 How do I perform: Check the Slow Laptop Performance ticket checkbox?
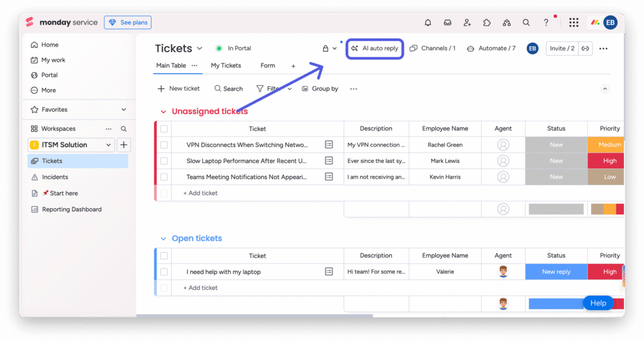point(164,161)
